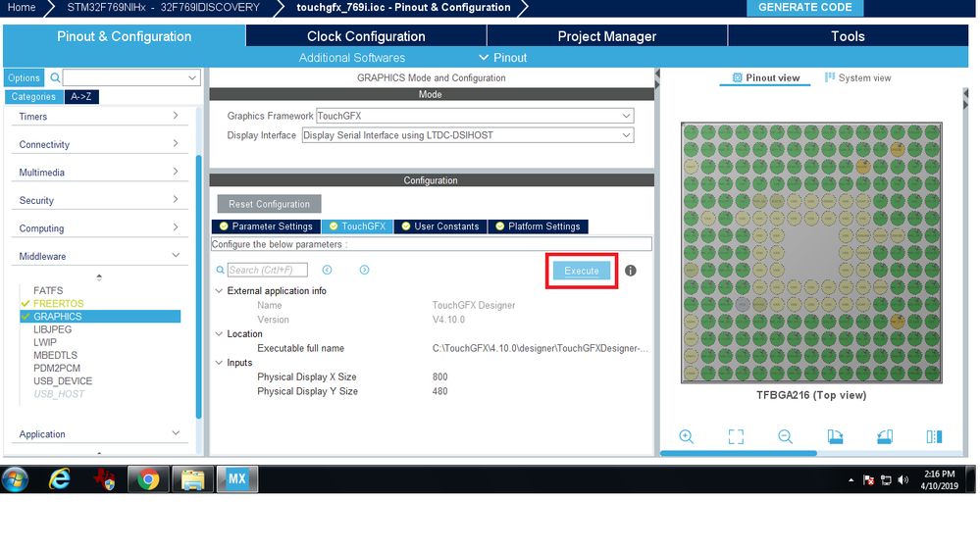Rotate the chip view clockwise
This screenshot has height=551, width=980.
(835, 436)
